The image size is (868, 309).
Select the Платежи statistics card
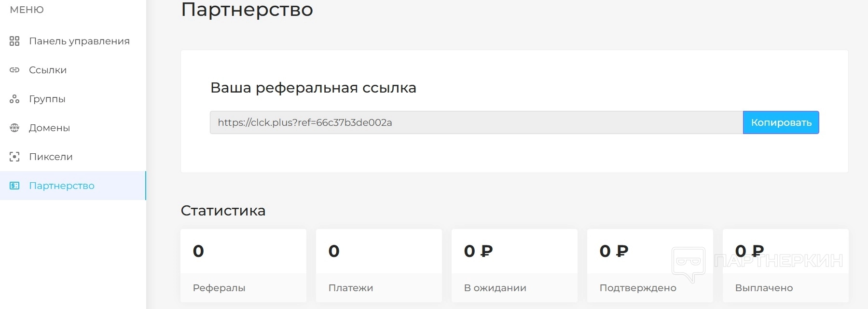point(379,266)
